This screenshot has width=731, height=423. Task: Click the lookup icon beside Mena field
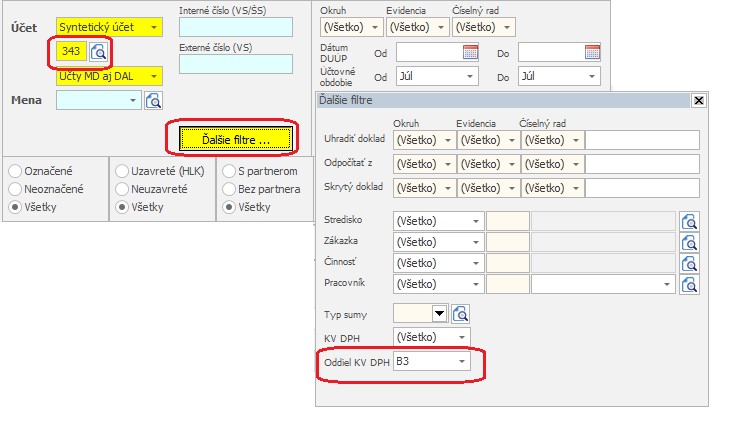153,100
